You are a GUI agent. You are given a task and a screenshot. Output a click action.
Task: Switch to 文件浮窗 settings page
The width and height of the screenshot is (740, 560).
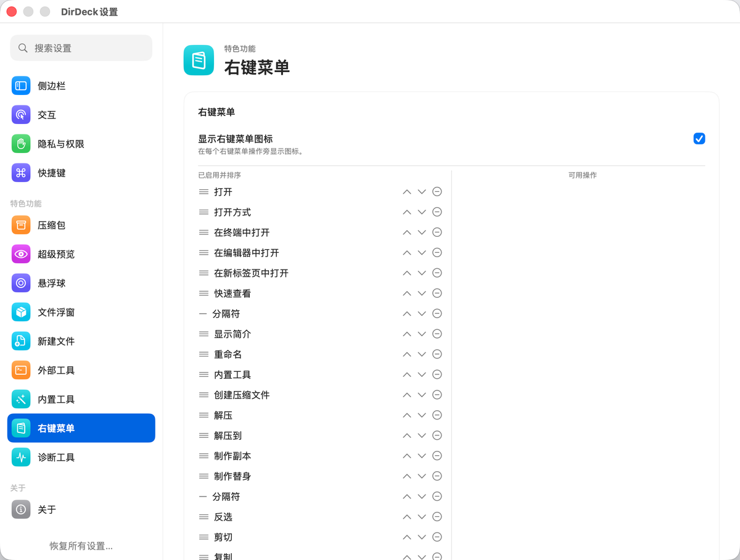coord(81,312)
